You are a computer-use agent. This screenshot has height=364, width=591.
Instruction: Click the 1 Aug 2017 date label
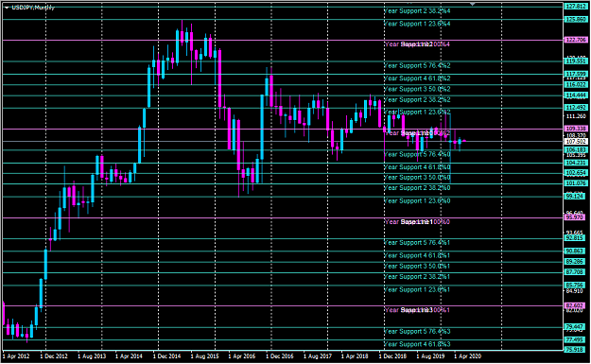[x=318, y=356]
